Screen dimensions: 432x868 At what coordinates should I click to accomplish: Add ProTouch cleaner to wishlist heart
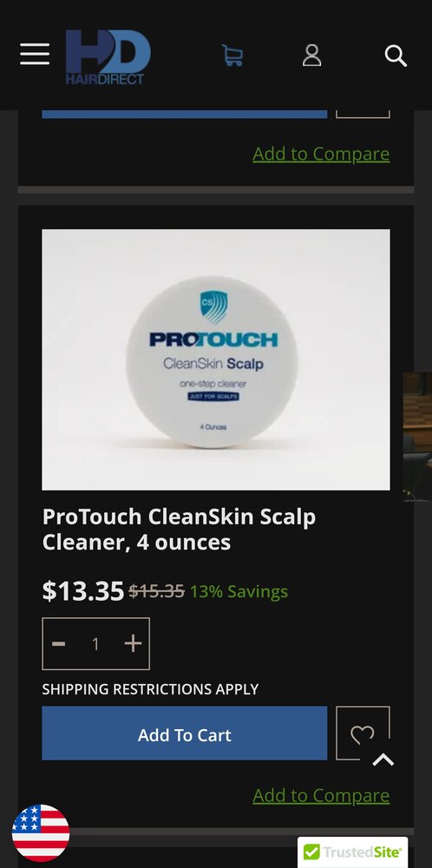pyautogui.click(x=363, y=733)
